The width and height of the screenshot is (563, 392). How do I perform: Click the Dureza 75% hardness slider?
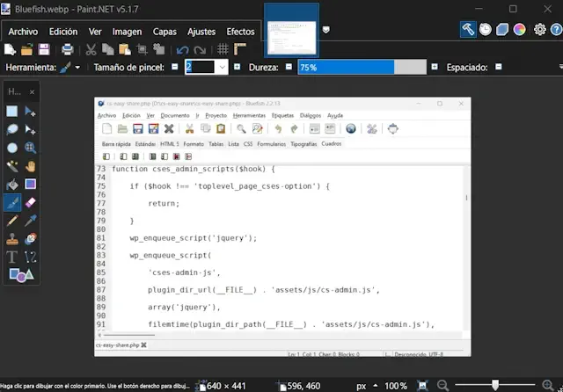click(362, 67)
